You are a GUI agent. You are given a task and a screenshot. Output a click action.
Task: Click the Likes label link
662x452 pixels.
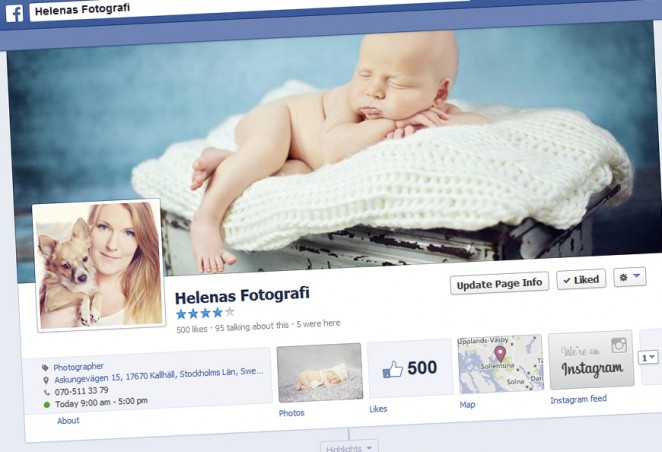pyautogui.click(x=378, y=409)
